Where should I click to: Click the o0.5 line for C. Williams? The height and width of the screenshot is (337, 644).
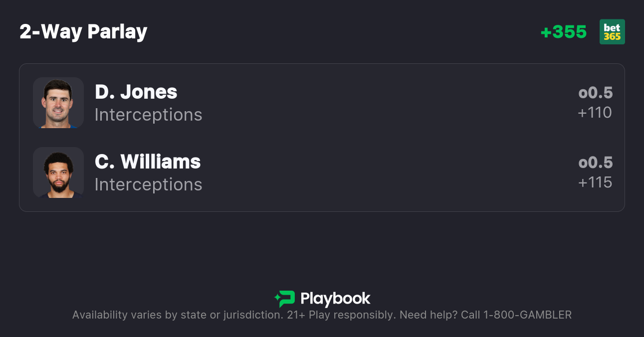595,163
